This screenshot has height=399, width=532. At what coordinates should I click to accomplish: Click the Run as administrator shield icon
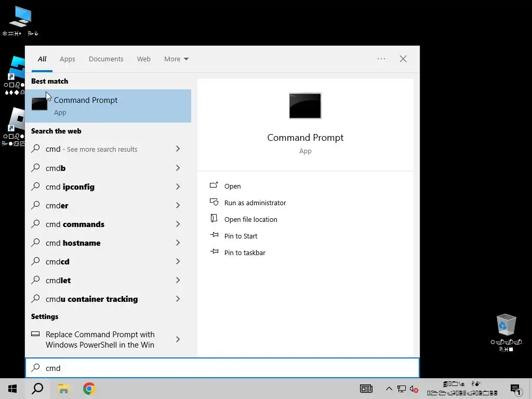click(214, 202)
